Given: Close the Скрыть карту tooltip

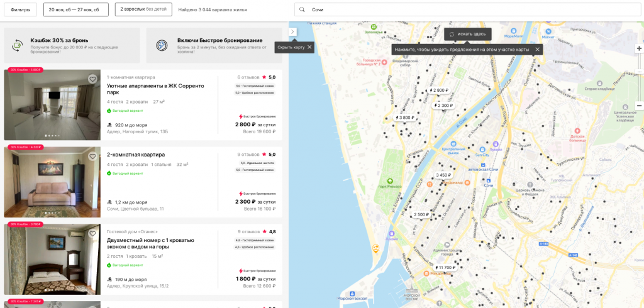Looking at the screenshot, I should (309, 47).
